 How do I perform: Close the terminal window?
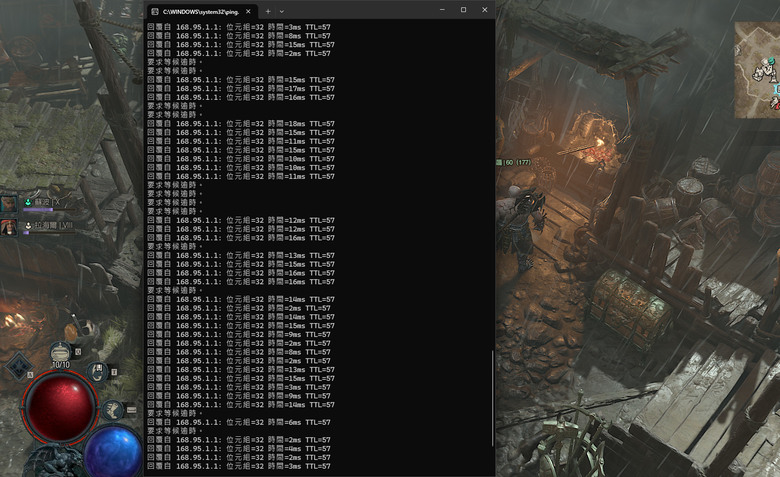[485, 9]
